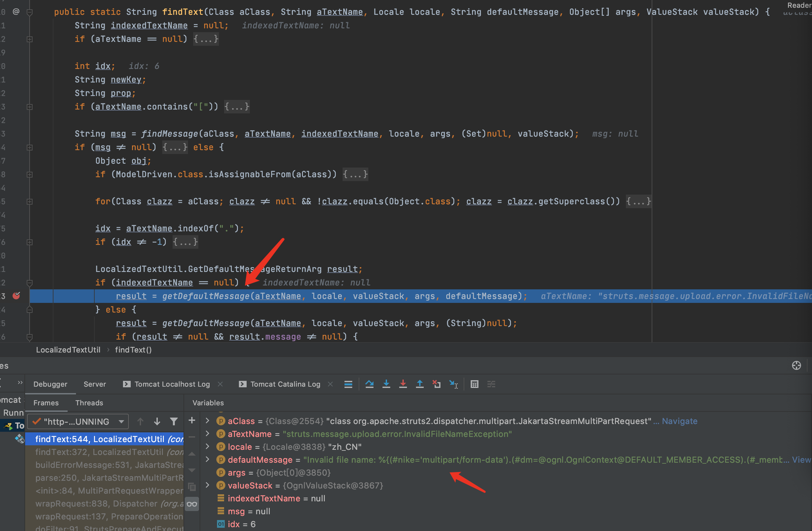Close the Tomcat Localhost Log tab

point(220,384)
